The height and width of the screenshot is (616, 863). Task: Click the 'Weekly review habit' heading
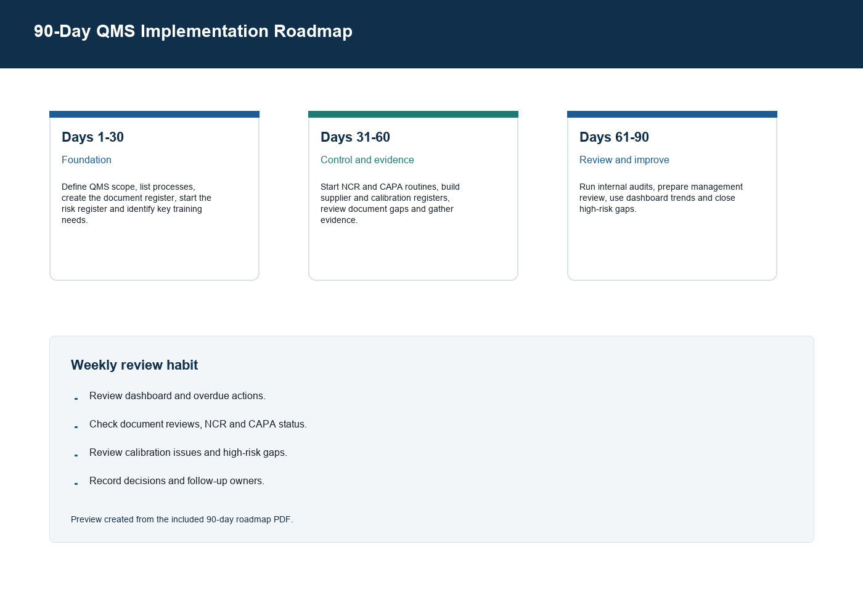(134, 365)
